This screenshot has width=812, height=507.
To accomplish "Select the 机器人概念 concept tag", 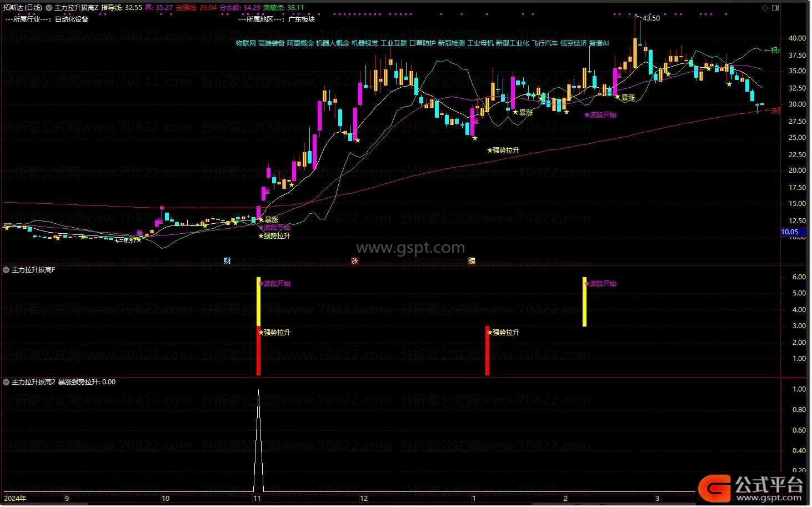I will pos(332,43).
